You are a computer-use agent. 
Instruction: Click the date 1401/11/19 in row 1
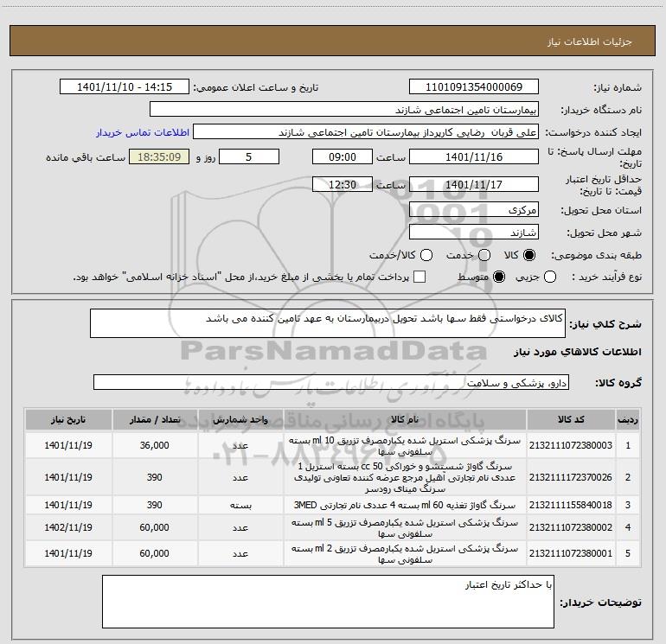[68, 445]
